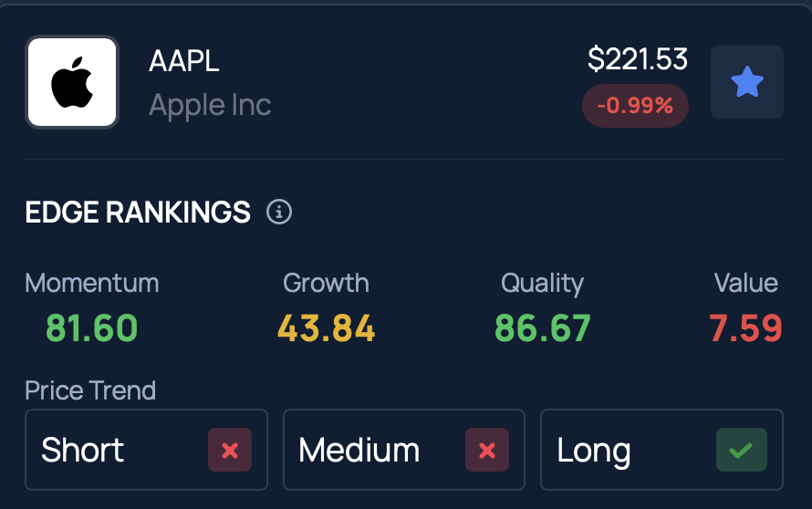
Task: Click the Value score 7.59
Action: coord(745,327)
